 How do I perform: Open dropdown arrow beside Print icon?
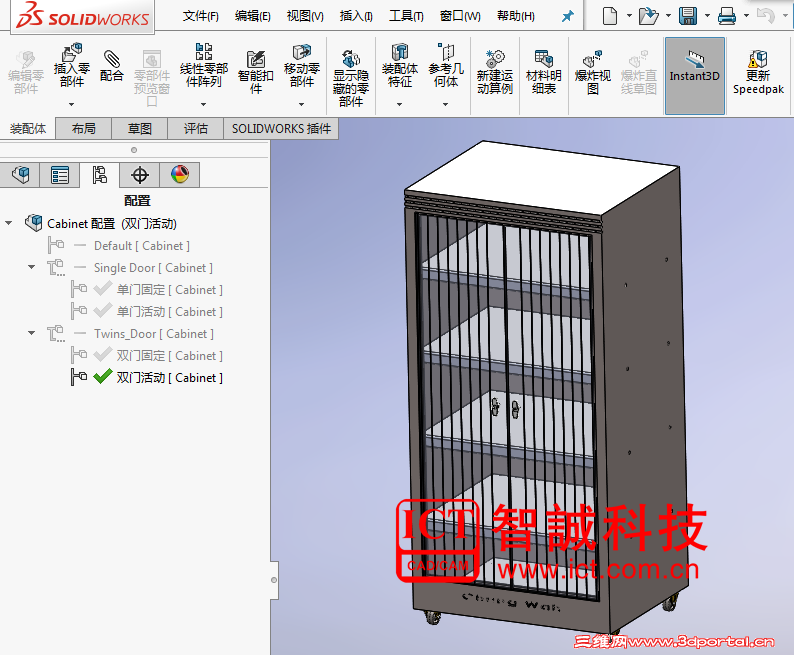point(746,16)
